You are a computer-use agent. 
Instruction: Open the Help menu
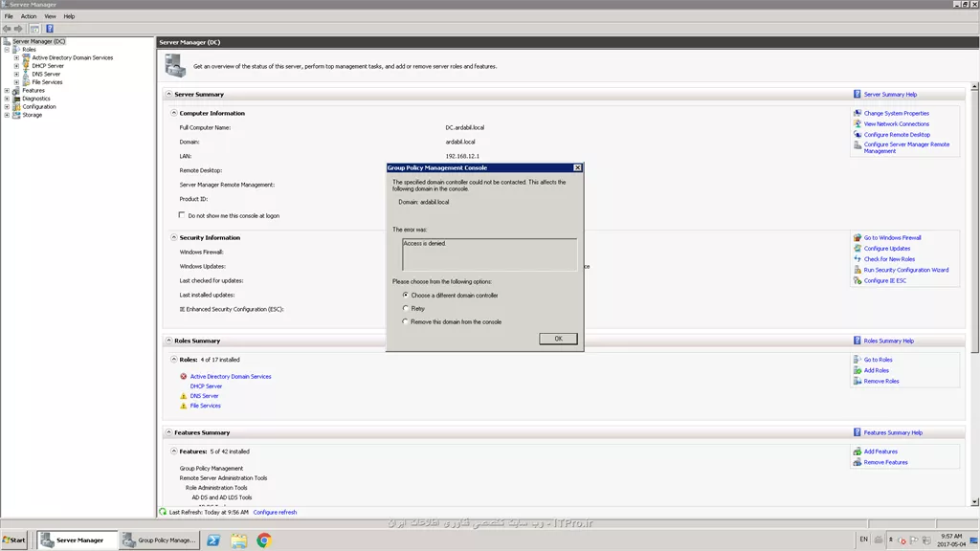click(69, 16)
